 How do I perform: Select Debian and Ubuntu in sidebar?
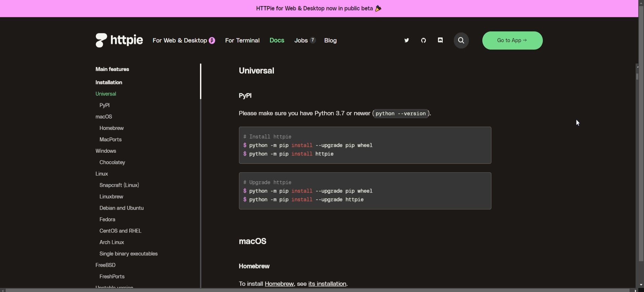(122, 209)
